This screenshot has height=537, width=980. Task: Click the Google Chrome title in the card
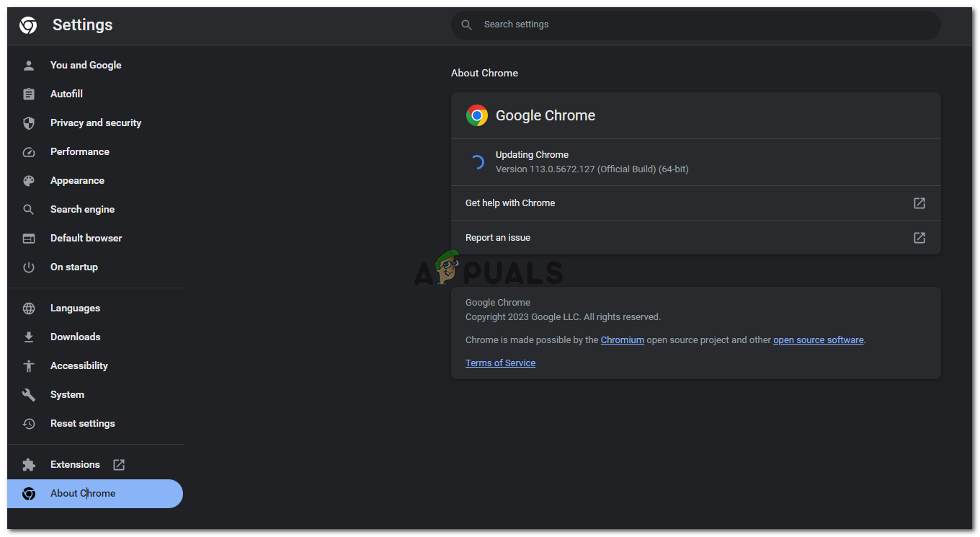click(545, 115)
